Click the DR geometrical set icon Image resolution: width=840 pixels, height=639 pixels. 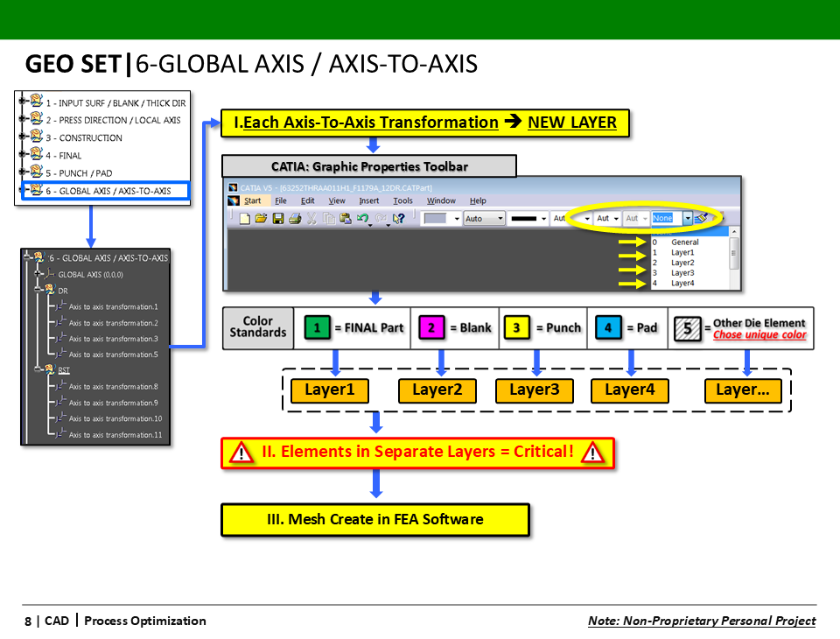pyautogui.click(x=50, y=290)
